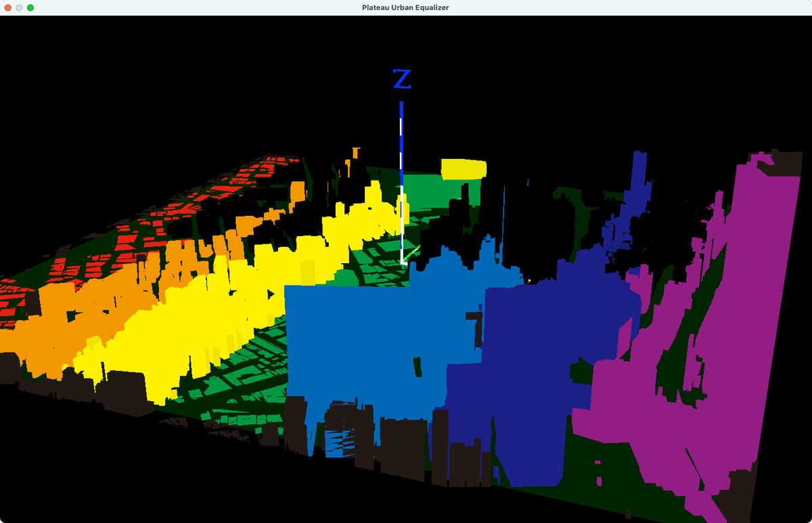This screenshot has height=523, width=812.
Task: Click the short green axis line at the origin
Action: pyautogui.click(x=411, y=254)
